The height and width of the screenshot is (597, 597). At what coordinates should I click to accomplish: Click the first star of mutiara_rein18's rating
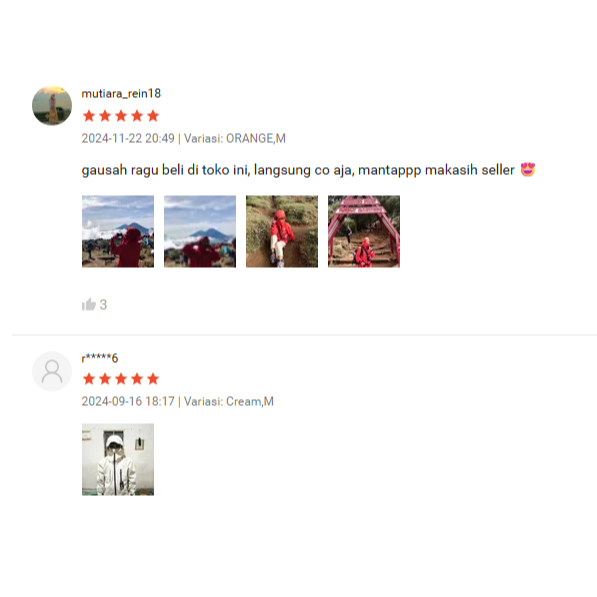click(89, 115)
